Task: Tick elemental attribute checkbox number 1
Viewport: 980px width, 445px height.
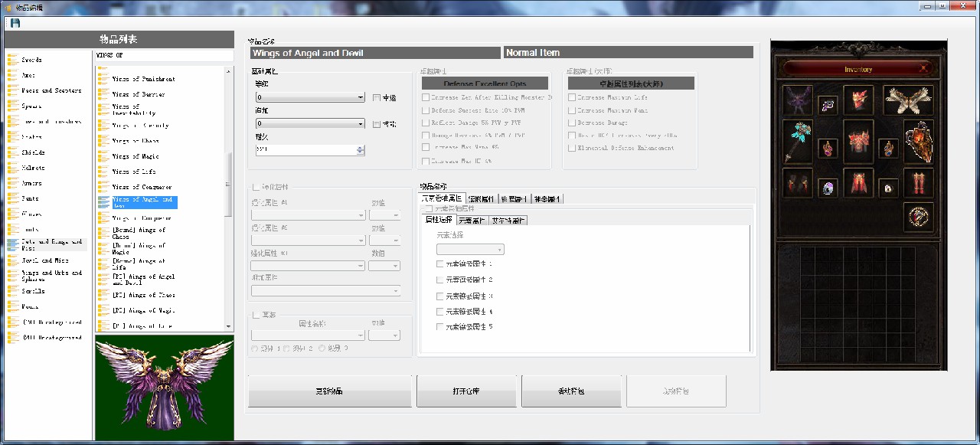Action: coord(439,263)
